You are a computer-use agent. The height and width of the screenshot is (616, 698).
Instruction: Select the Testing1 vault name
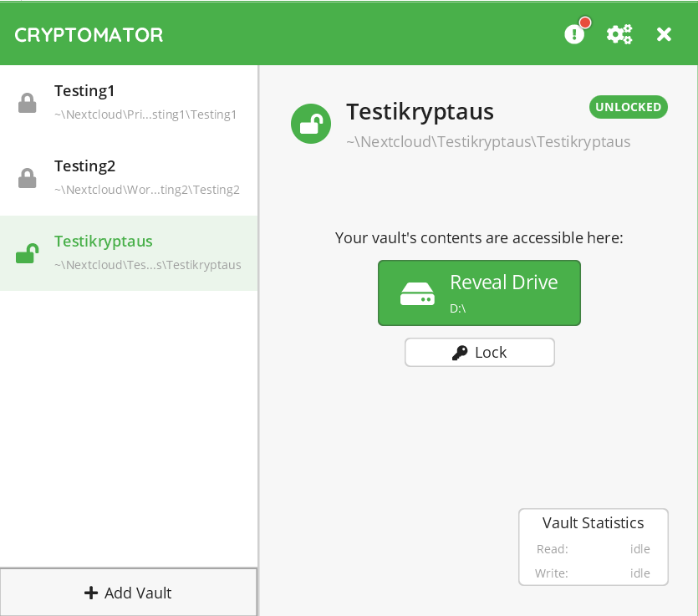click(x=84, y=90)
